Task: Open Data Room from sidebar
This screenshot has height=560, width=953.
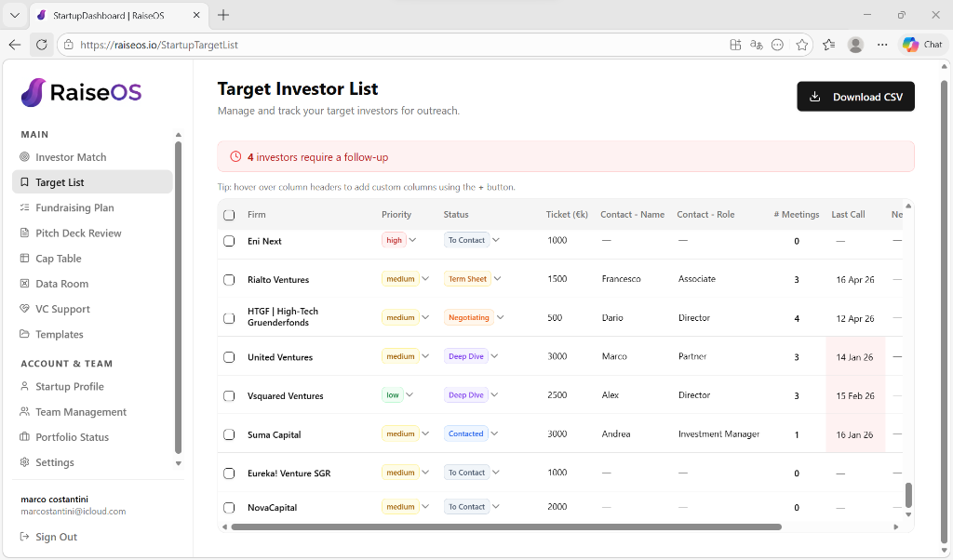Action: click(x=61, y=284)
